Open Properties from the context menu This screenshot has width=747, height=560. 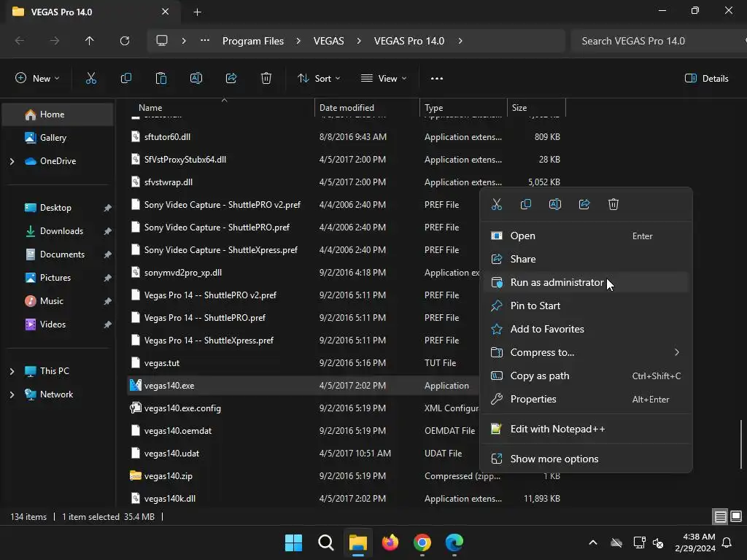coord(586,399)
